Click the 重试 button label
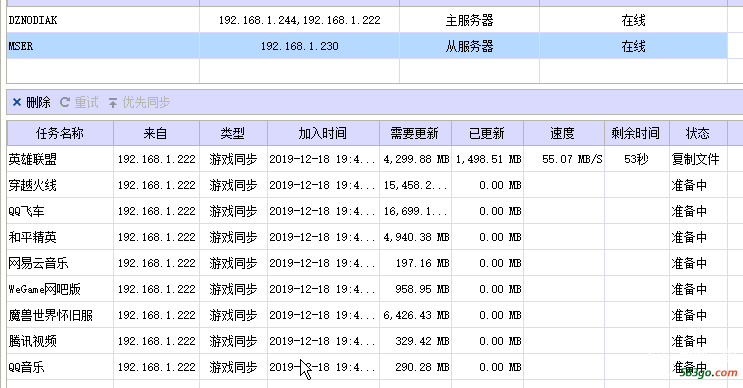This screenshot has height=388, width=743. point(86,102)
